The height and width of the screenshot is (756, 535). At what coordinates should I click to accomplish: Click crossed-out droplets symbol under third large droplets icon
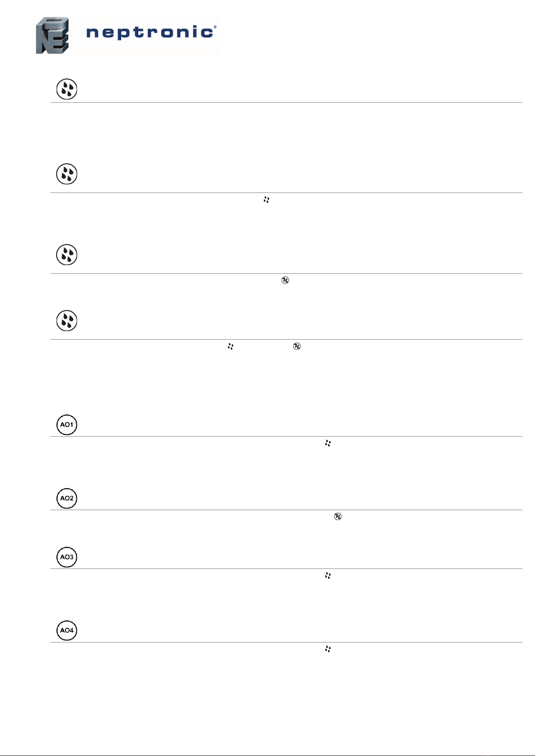tap(285, 280)
